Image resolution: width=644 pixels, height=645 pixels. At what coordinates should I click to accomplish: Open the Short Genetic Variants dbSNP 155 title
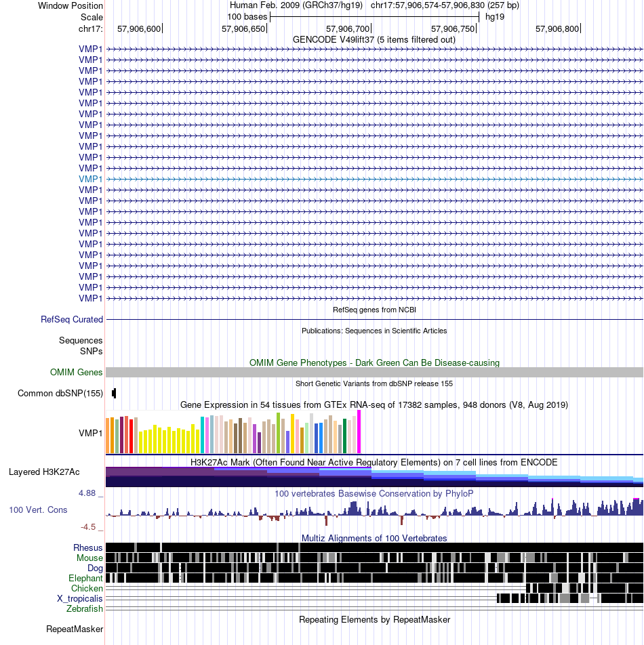(x=374, y=383)
